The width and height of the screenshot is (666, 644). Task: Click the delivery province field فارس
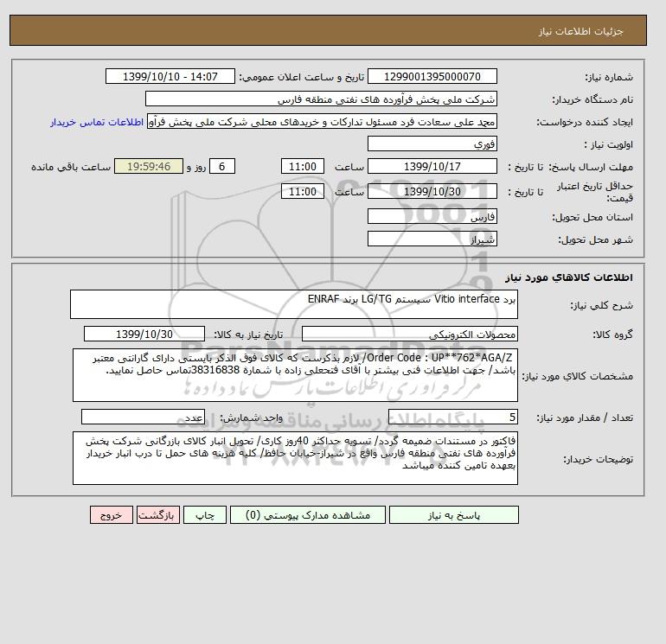pyautogui.click(x=432, y=216)
